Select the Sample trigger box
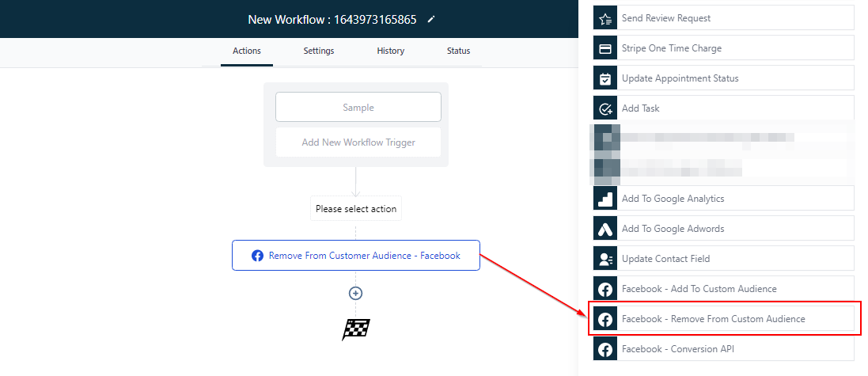This screenshot has width=868, height=376. click(x=358, y=107)
